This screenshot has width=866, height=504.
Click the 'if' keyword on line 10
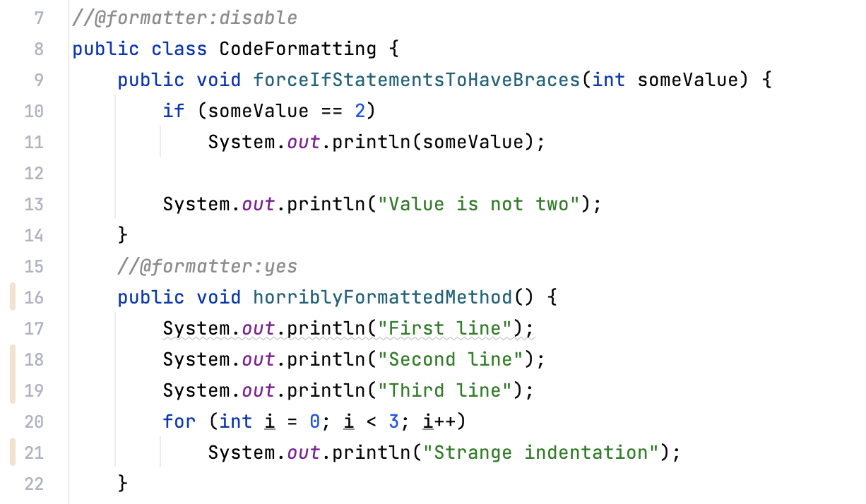click(x=173, y=111)
